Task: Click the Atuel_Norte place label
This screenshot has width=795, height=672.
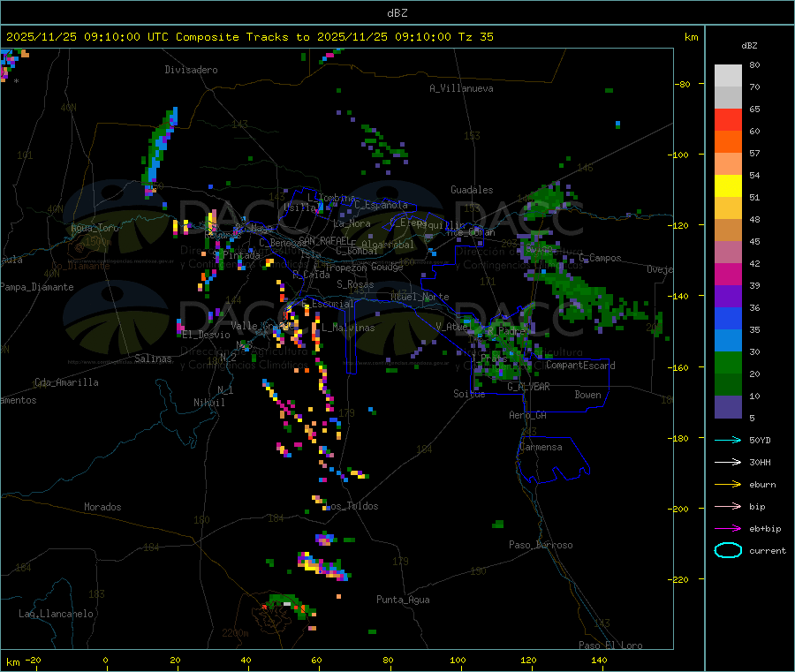Action: [420, 297]
